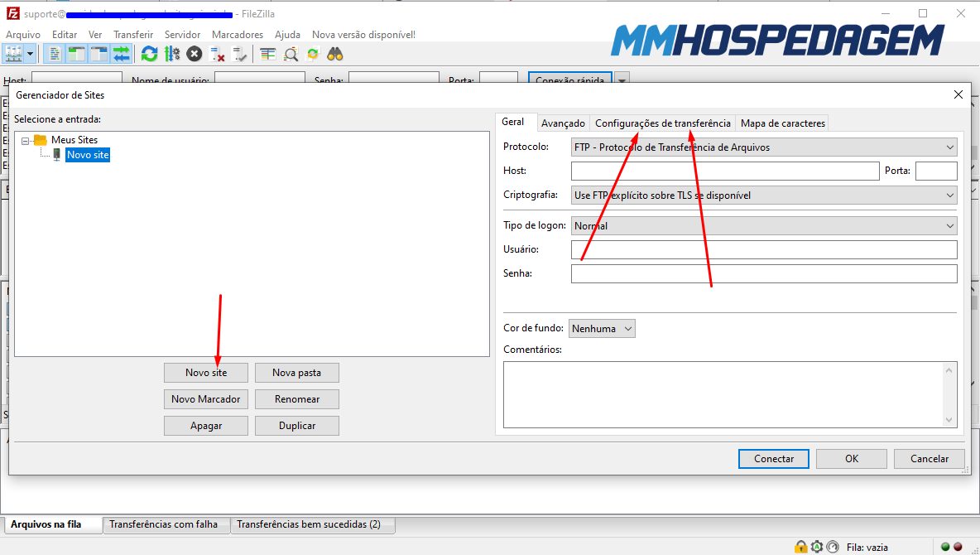Select the Novo site tree entry
The image size is (980, 555).
click(88, 155)
